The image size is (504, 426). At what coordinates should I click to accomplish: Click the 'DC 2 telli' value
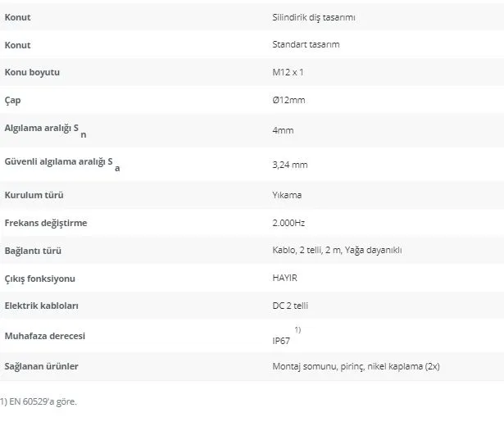click(290, 306)
